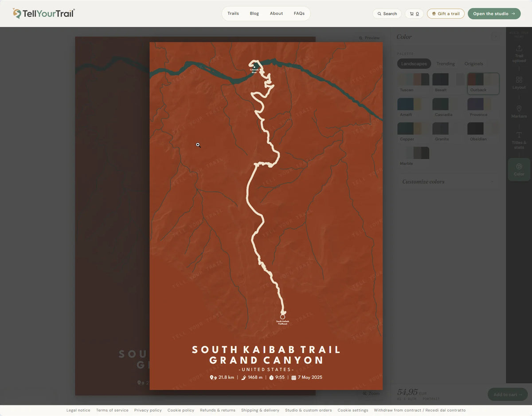The image size is (532, 416).
Task: Click the 7 May 2025 date stat
Action: 307,377
